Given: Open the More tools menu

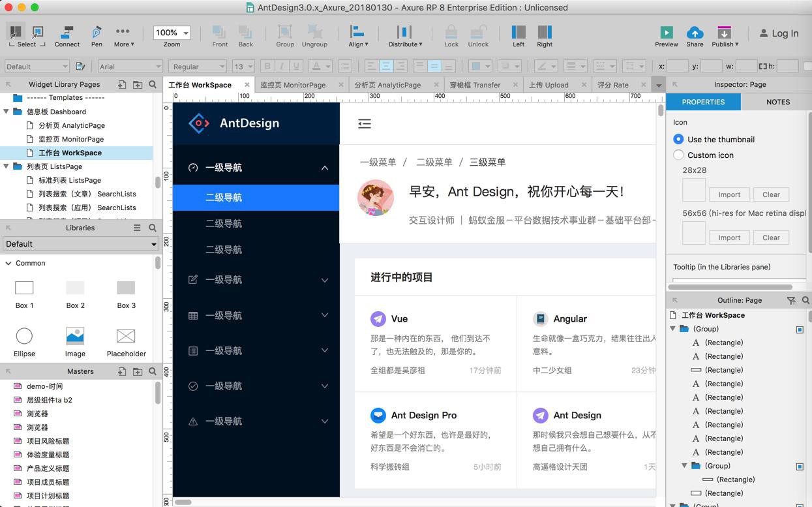Looking at the screenshot, I should click(x=123, y=36).
